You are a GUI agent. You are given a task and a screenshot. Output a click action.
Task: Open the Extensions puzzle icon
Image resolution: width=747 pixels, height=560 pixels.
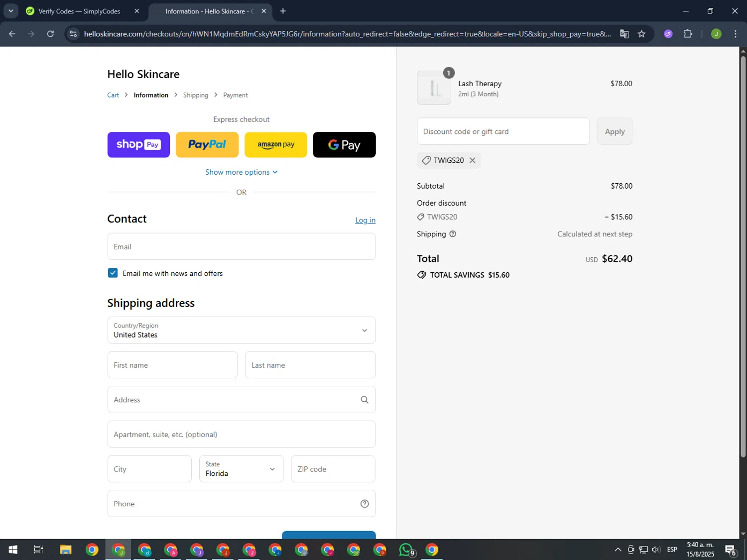pos(688,34)
